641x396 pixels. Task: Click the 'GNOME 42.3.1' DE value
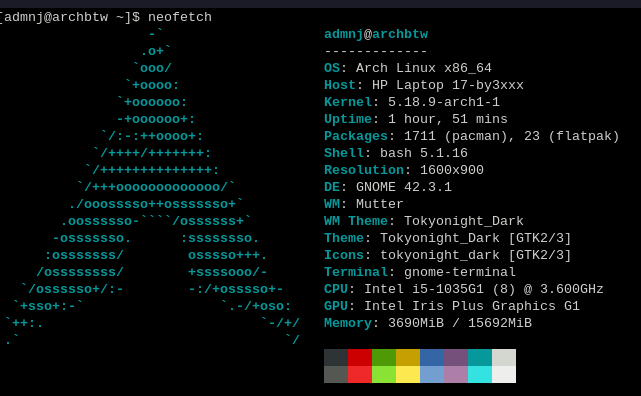[404, 187]
